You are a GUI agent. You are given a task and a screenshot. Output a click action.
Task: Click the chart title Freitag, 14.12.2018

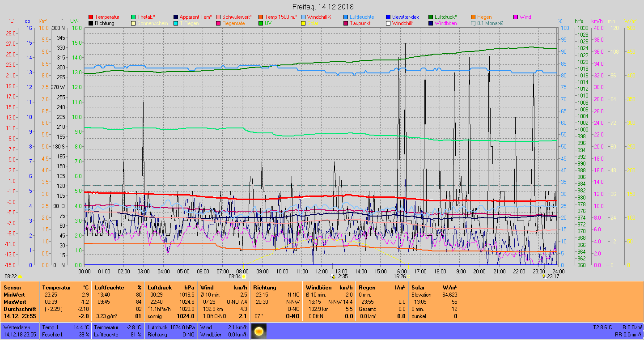(x=322, y=7)
